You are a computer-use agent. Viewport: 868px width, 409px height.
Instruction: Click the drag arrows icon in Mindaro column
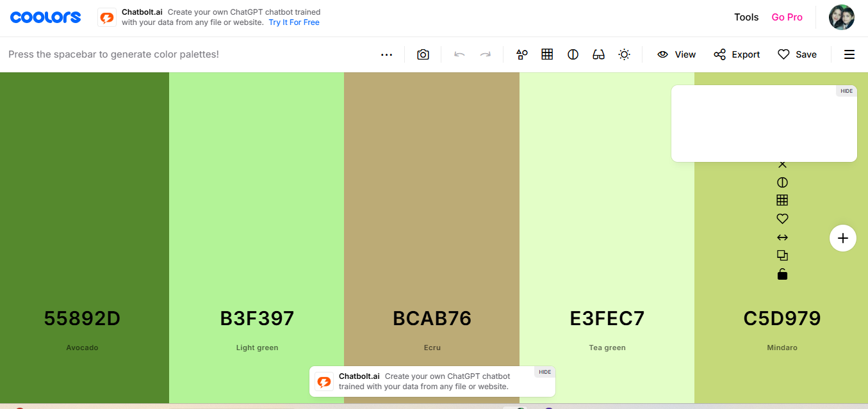[782, 237]
